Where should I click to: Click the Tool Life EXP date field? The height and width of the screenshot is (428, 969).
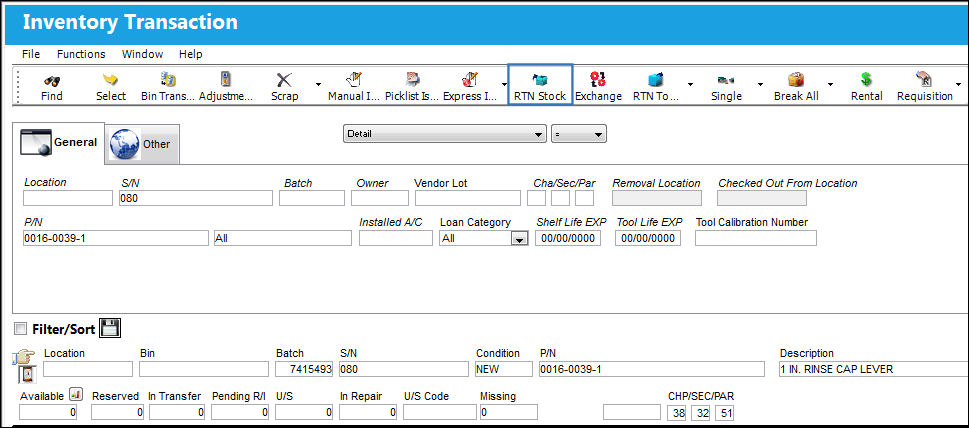(x=648, y=238)
